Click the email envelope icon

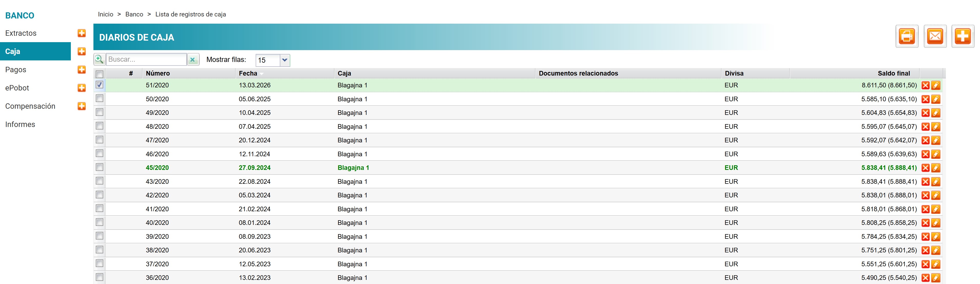935,36
